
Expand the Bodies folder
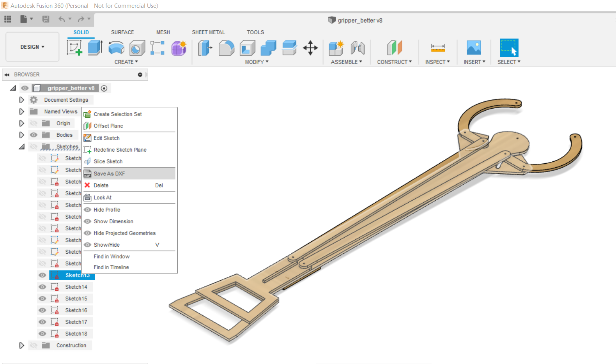click(x=21, y=135)
